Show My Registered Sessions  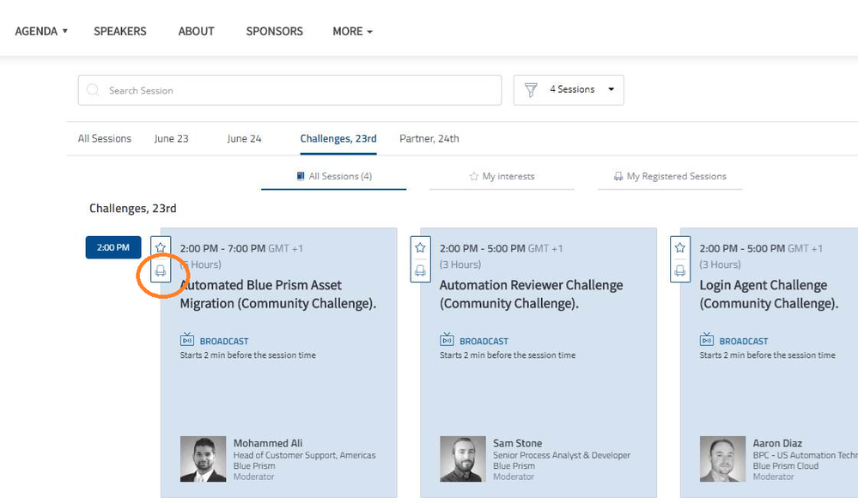(x=670, y=176)
